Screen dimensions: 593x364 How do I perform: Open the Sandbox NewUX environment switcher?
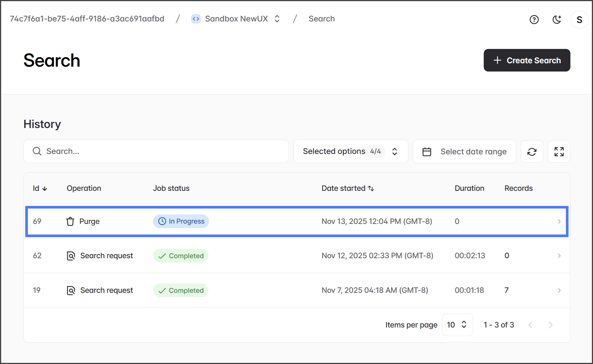(236, 19)
